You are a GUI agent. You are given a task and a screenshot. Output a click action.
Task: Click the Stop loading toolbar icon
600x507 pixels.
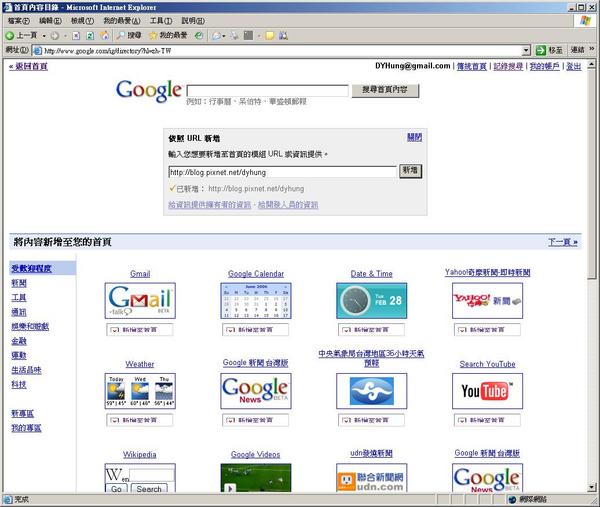[76, 36]
